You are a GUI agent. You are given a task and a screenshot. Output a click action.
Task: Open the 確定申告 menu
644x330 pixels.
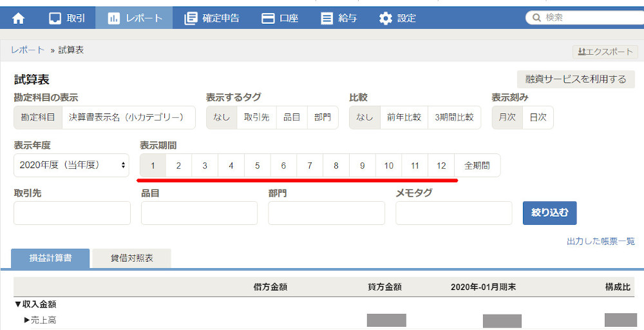pos(212,18)
